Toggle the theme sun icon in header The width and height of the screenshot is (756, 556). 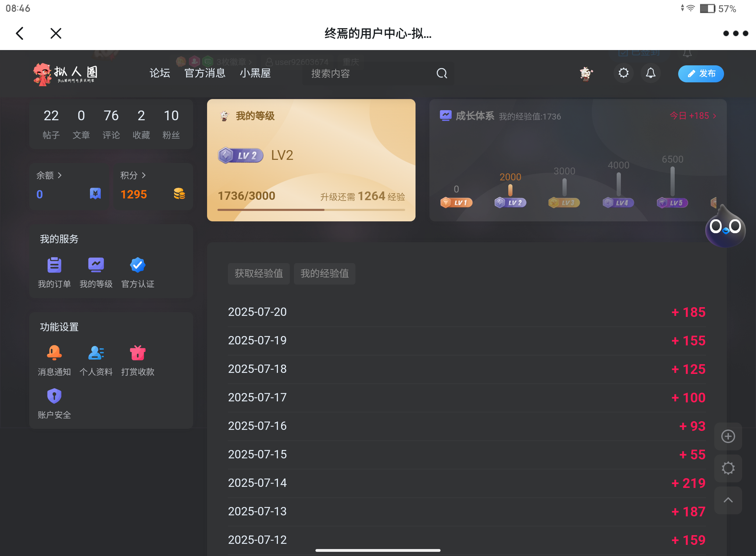click(x=624, y=73)
